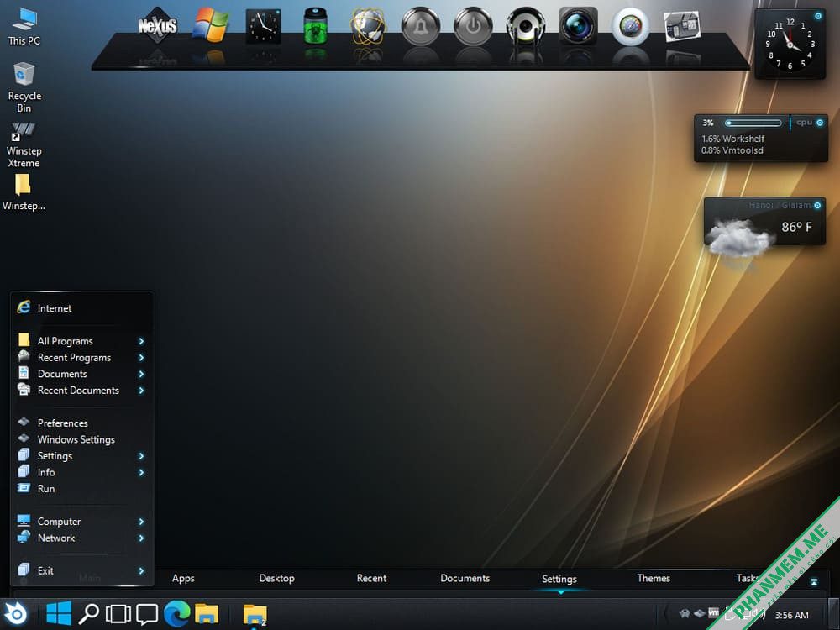The image size is (840, 630).
Task: Open the Chat icon on the taskbar
Action: pos(147,614)
